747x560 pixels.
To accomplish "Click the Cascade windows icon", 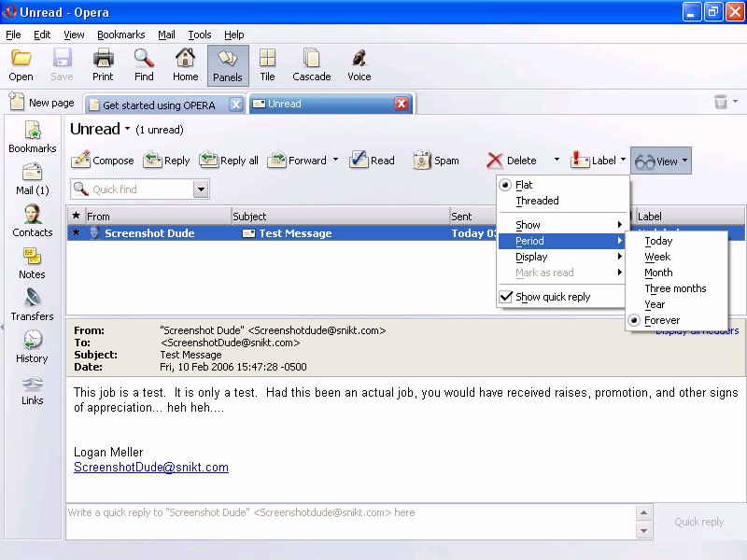I will (311, 65).
